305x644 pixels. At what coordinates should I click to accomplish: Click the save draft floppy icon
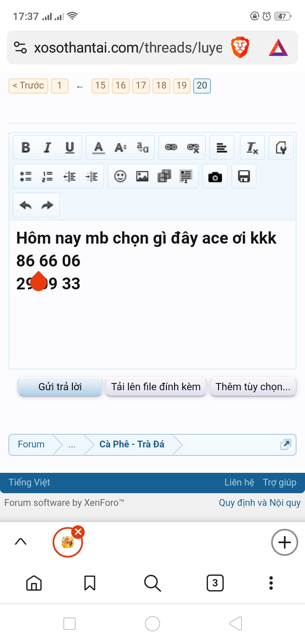point(244,176)
